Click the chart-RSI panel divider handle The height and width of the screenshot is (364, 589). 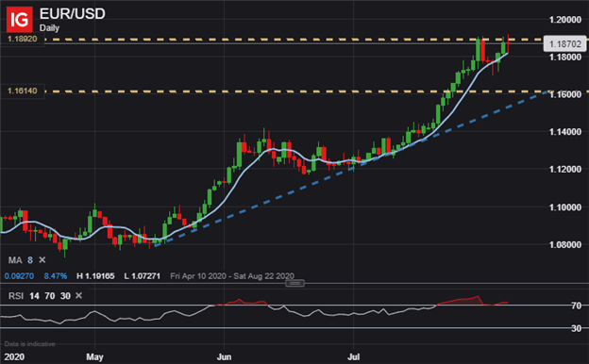294,283
